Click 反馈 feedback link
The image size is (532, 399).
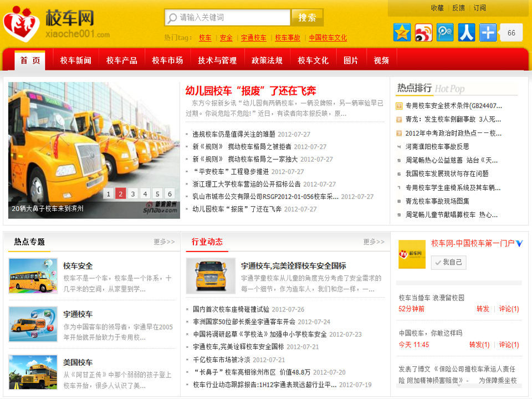(x=458, y=8)
